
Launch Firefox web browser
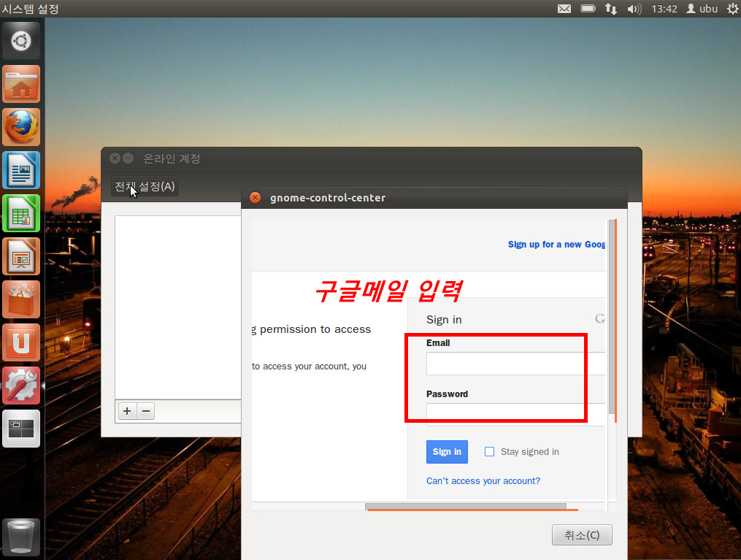21,128
